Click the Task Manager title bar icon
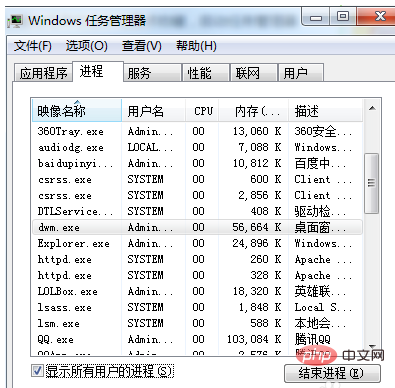Image resolution: width=395 pixels, height=388 pixels. [x=15, y=21]
